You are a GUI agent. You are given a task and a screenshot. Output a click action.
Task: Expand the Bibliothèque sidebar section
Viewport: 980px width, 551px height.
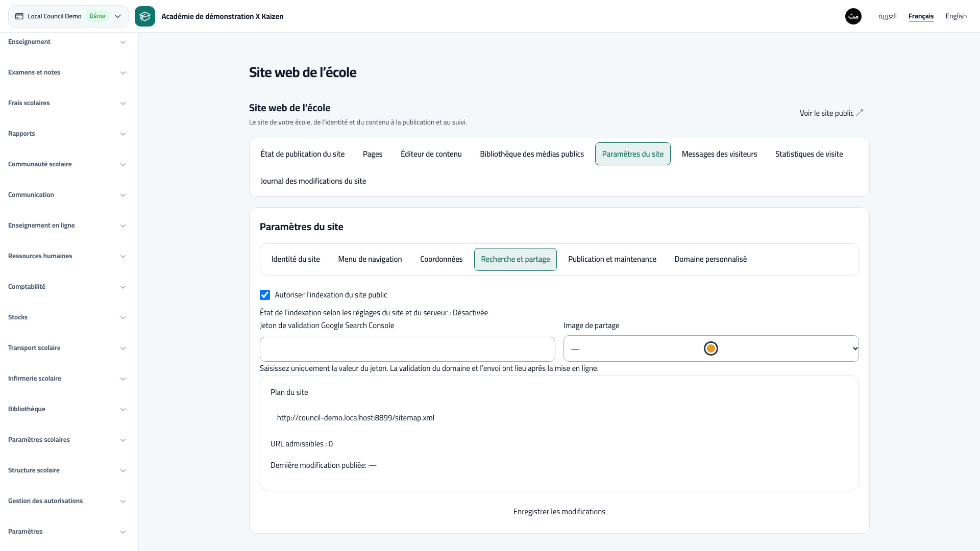pos(67,409)
